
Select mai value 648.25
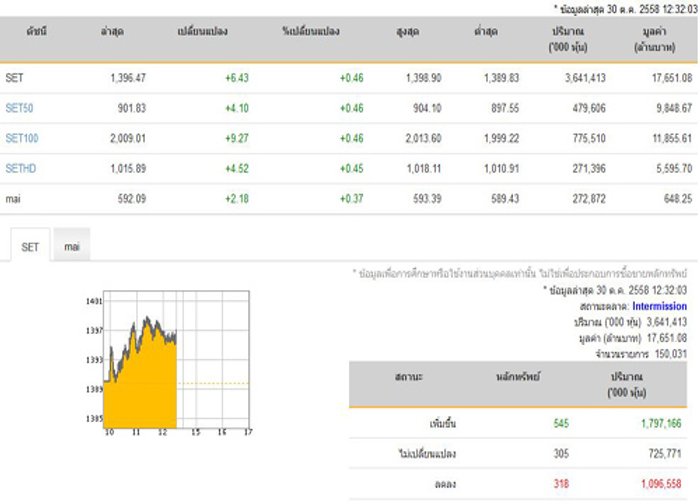[678, 199]
